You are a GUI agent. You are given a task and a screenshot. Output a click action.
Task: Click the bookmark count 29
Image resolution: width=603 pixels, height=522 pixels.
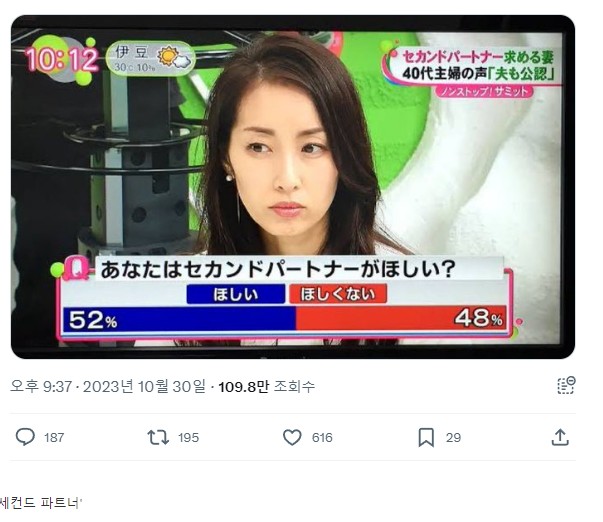coord(453,438)
